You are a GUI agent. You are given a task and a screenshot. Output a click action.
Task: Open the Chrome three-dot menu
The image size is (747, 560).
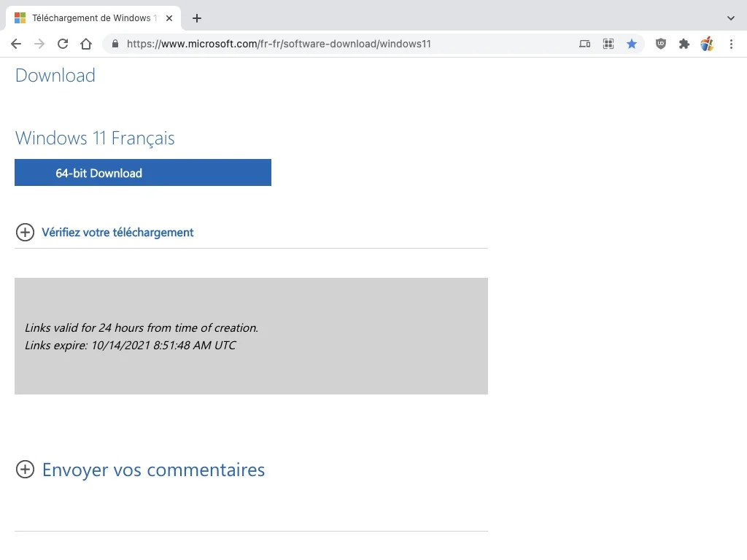pos(731,44)
